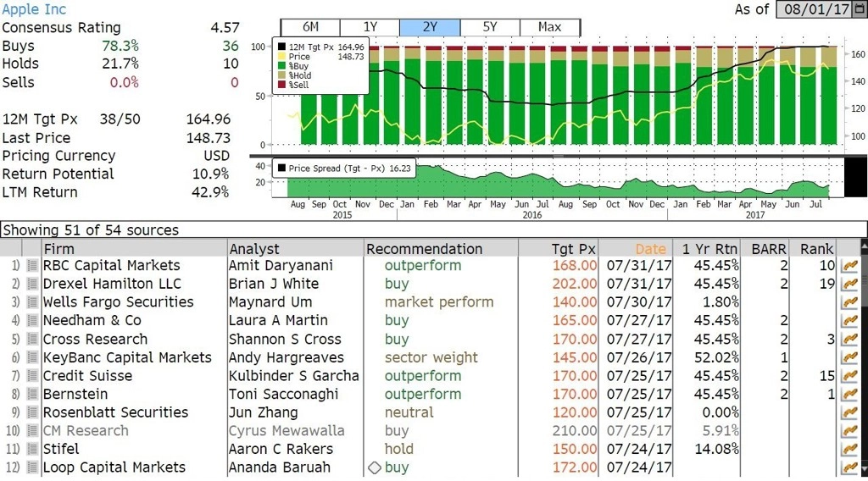Screen dimensions: 868x481
Task: Edit the As of date field 08/01/17
Action: tap(815, 8)
